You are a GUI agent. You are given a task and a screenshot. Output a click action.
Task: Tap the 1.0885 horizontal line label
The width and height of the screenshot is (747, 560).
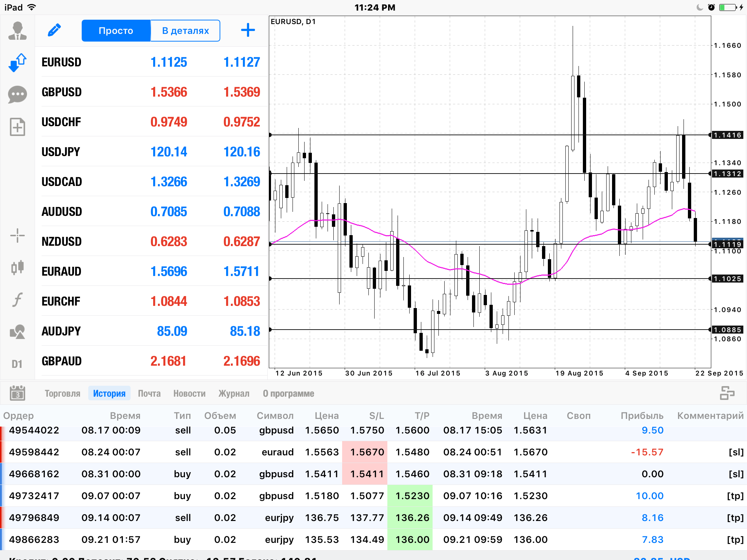click(728, 330)
